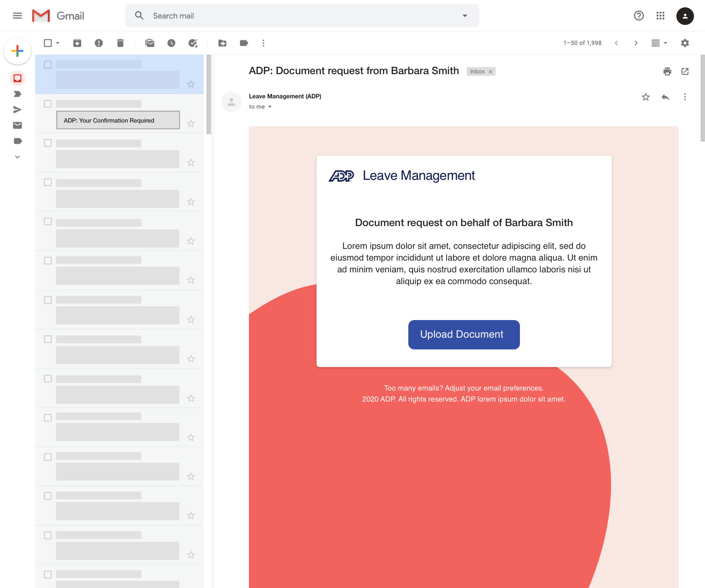Click the sender avatar of Leave Management
Viewport: 705px width, 588px height.
coord(231,102)
